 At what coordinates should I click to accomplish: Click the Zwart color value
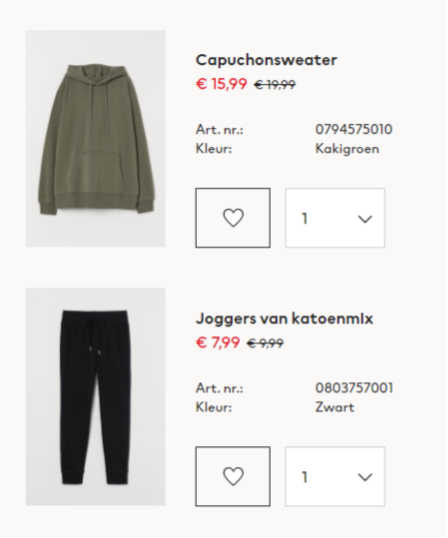(335, 408)
